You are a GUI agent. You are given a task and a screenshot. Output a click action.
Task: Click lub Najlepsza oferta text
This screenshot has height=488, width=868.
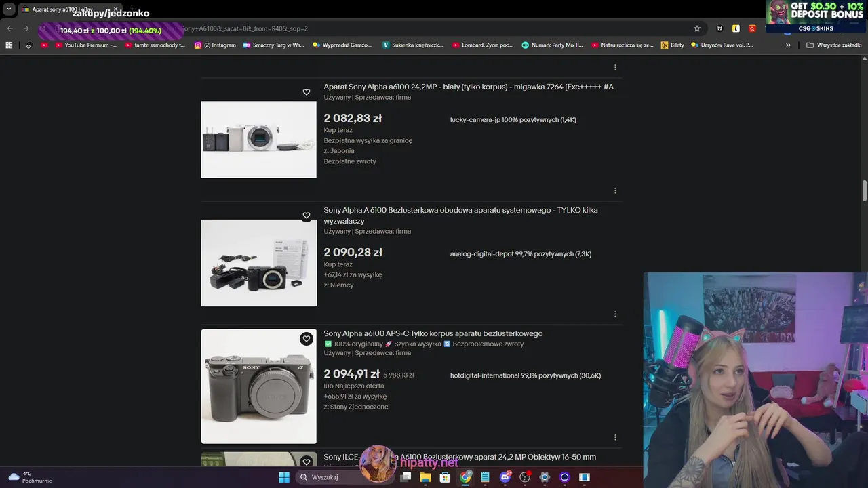coord(354,386)
